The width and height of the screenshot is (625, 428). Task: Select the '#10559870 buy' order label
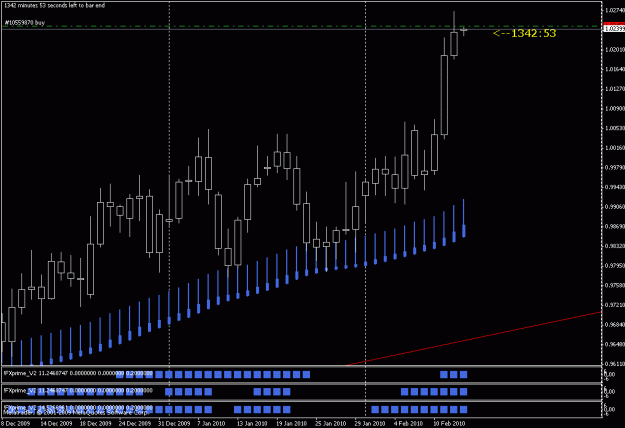point(24,23)
